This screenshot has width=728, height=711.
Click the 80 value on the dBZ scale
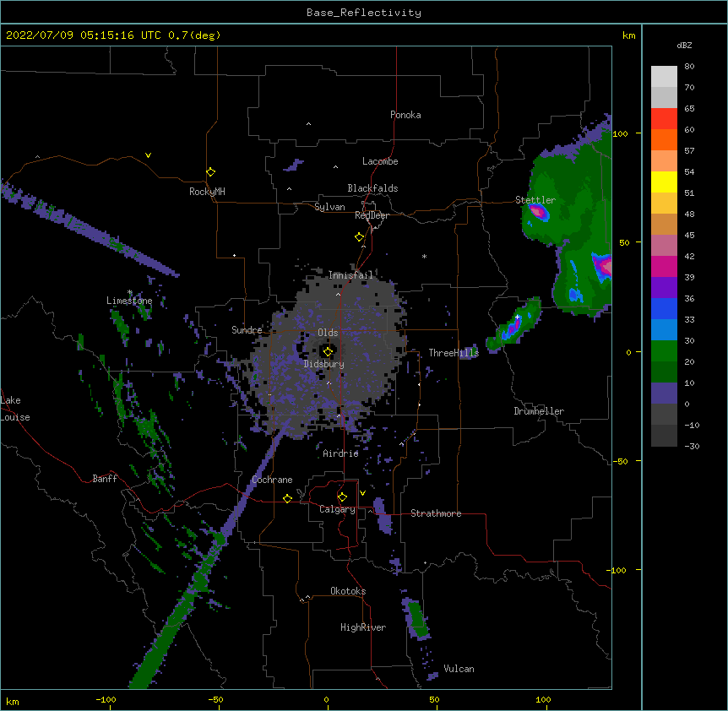689,67
